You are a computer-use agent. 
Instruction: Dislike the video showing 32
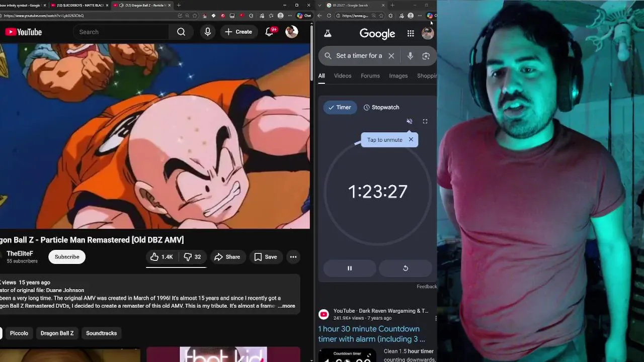tap(192, 257)
